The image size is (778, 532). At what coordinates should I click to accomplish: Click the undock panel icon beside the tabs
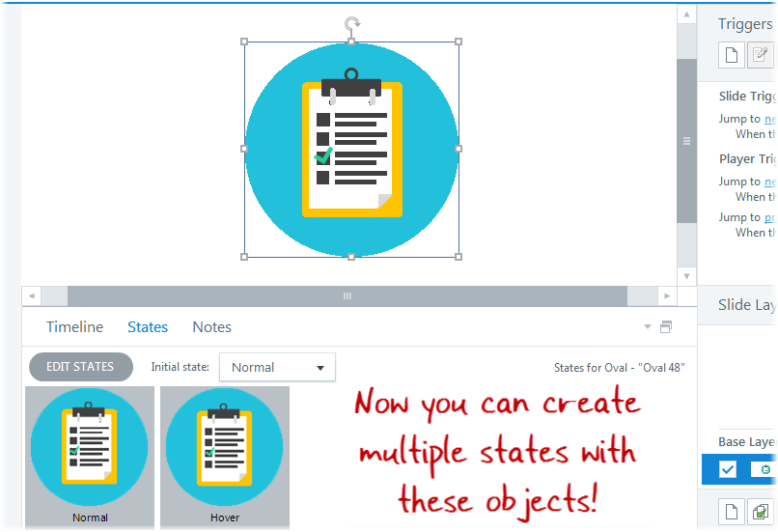click(665, 327)
